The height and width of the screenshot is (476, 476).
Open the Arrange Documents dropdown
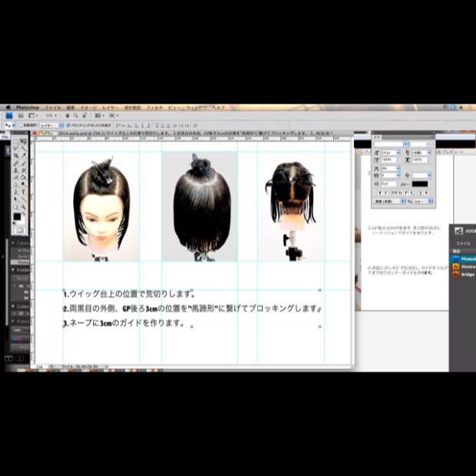(x=99, y=115)
